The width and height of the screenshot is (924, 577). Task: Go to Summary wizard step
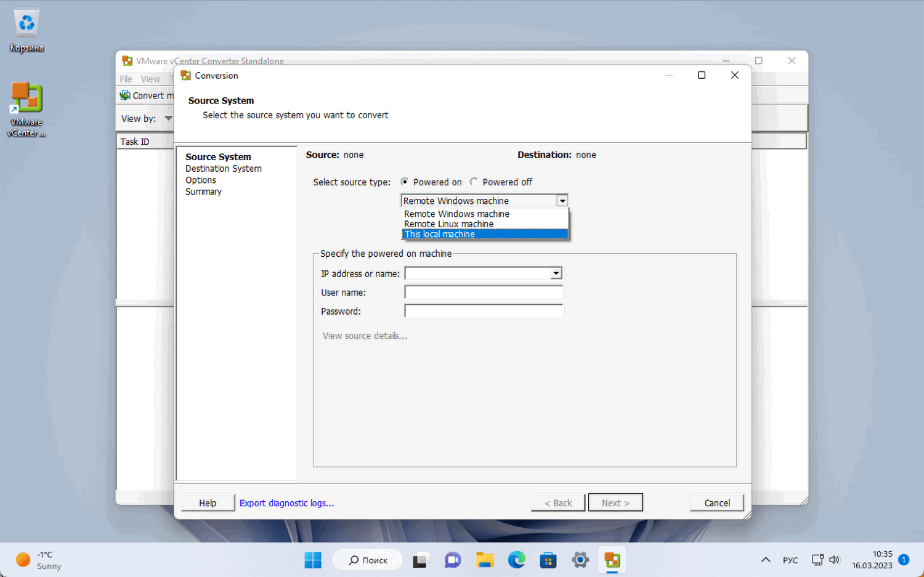coord(203,192)
